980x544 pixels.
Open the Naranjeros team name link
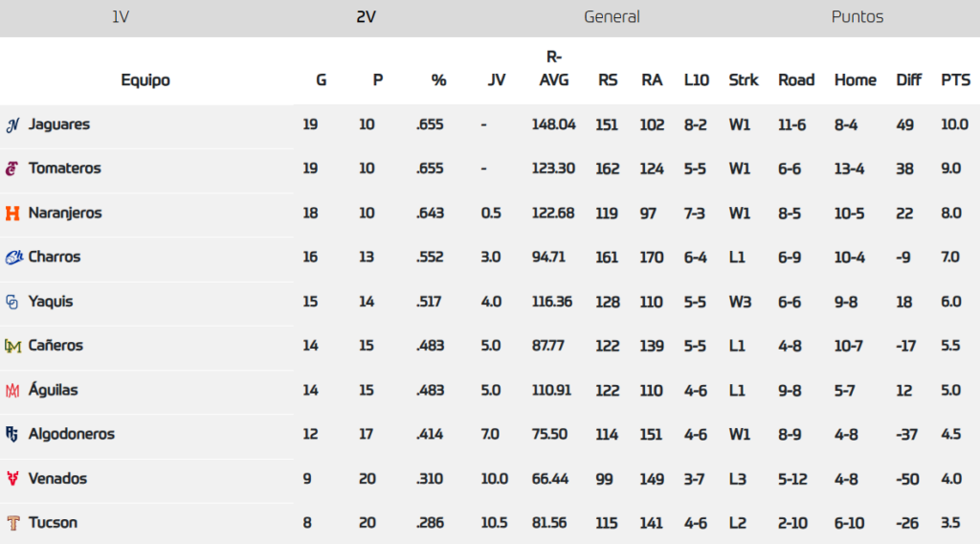click(x=65, y=213)
